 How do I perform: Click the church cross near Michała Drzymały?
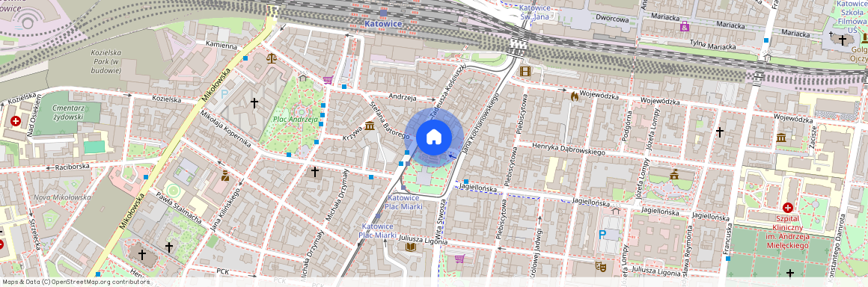click(x=315, y=172)
